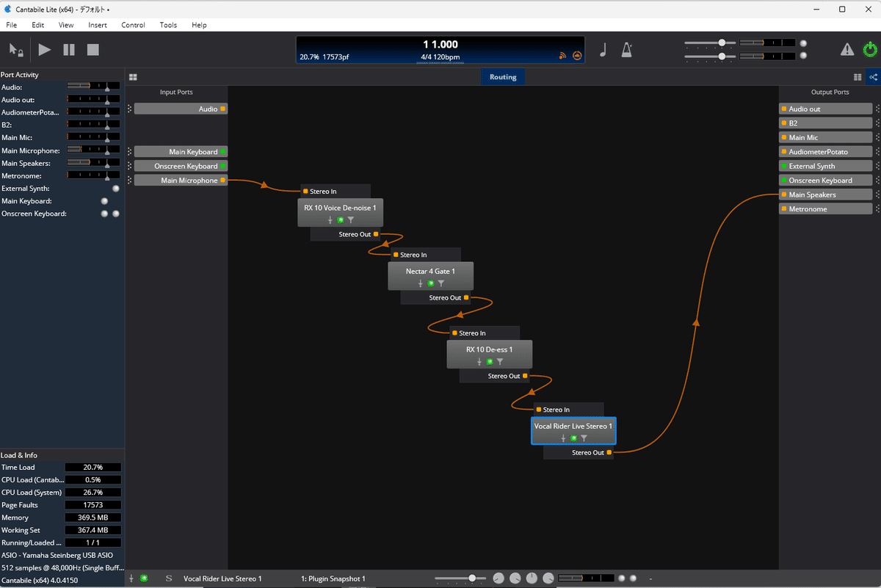The height and width of the screenshot is (588, 881).
Task: Open the Edit menu
Action: coord(37,25)
